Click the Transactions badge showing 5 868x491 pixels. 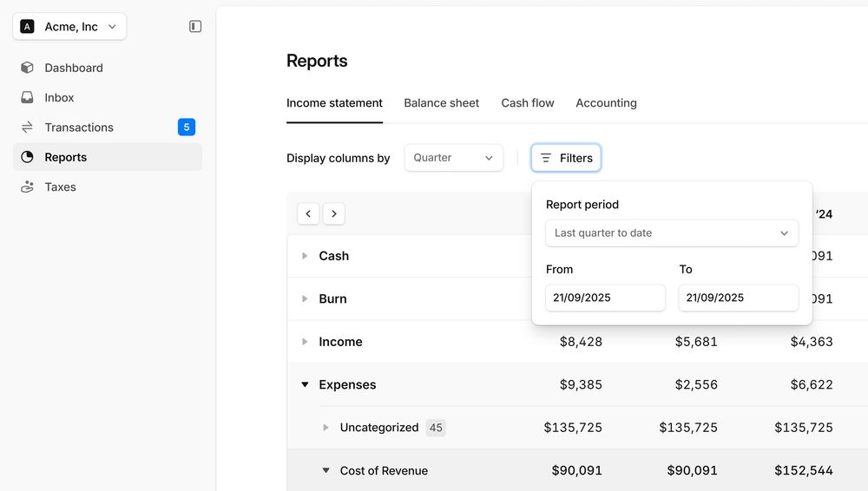click(x=187, y=128)
